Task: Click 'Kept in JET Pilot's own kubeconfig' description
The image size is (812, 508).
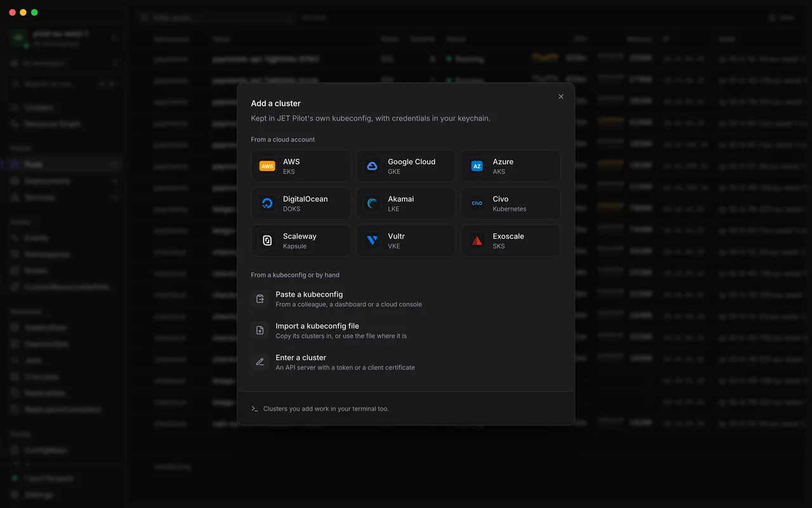Action: (x=370, y=118)
